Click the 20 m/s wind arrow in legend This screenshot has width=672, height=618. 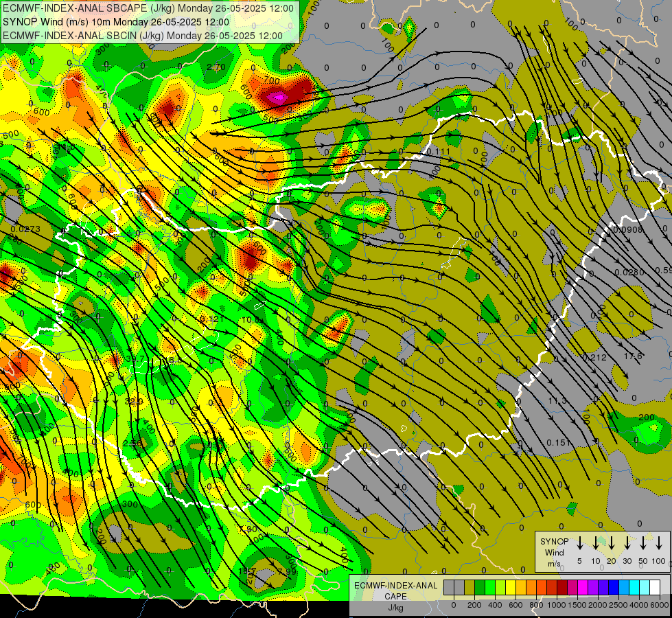(611, 542)
